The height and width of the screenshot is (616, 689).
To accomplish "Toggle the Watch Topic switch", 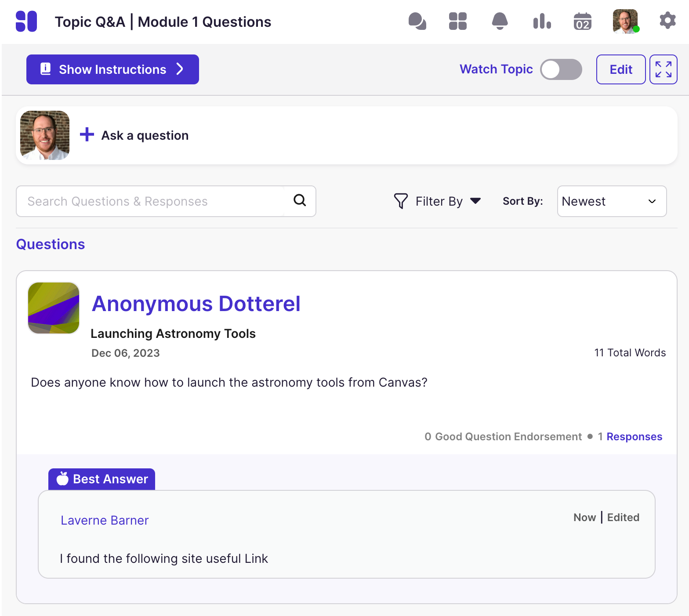I will (x=561, y=69).
